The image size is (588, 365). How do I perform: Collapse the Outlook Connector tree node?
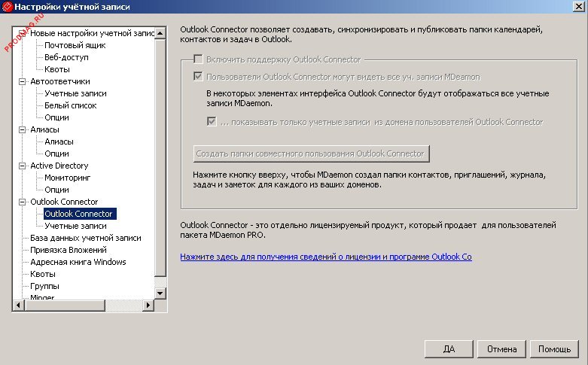(x=22, y=202)
